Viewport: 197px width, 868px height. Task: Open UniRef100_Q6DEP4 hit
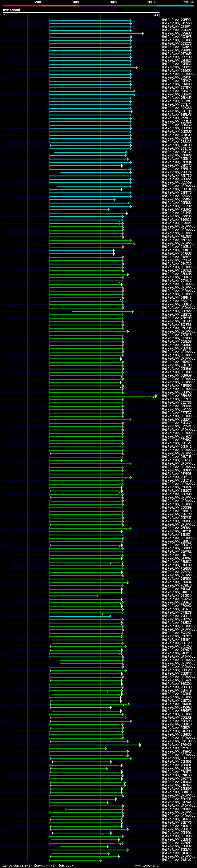(x=177, y=419)
